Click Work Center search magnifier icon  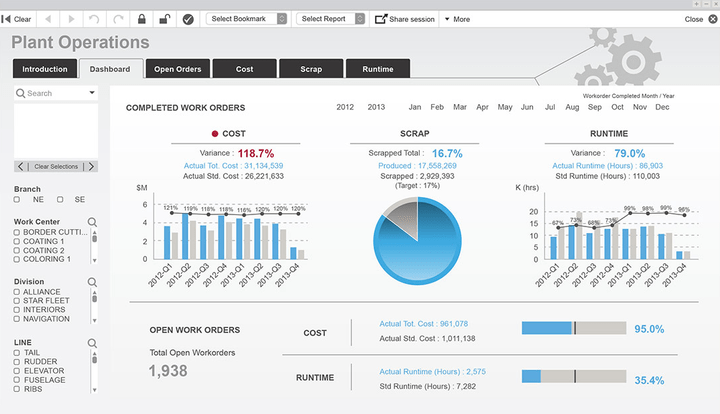point(92,222)
